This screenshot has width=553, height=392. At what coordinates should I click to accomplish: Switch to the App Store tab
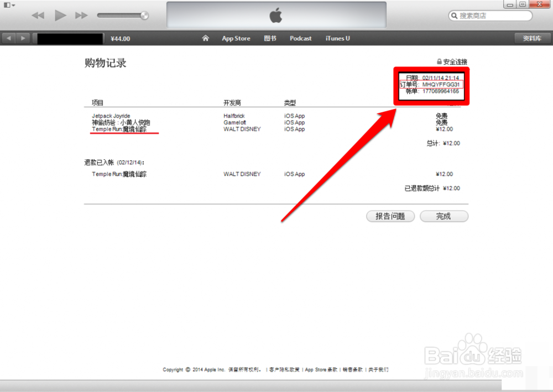tap(236, 38)
